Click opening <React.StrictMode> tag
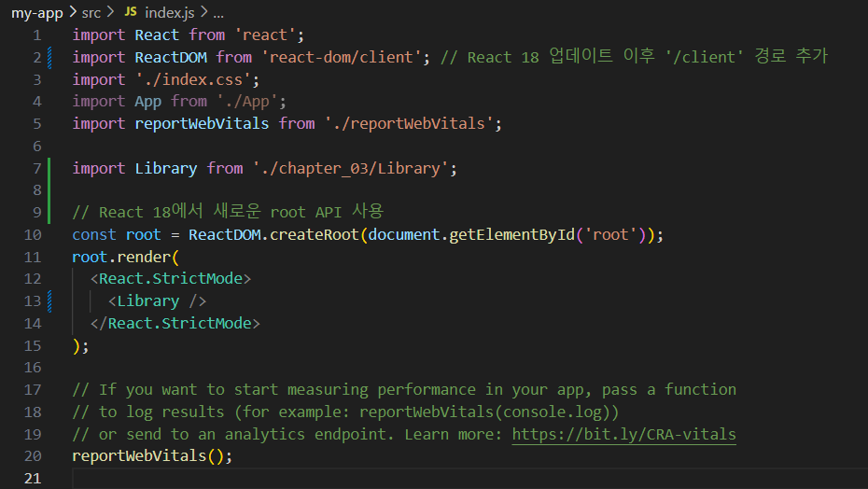Image resolution: width=868 pixels, height=489 pixels. [171, 278]
